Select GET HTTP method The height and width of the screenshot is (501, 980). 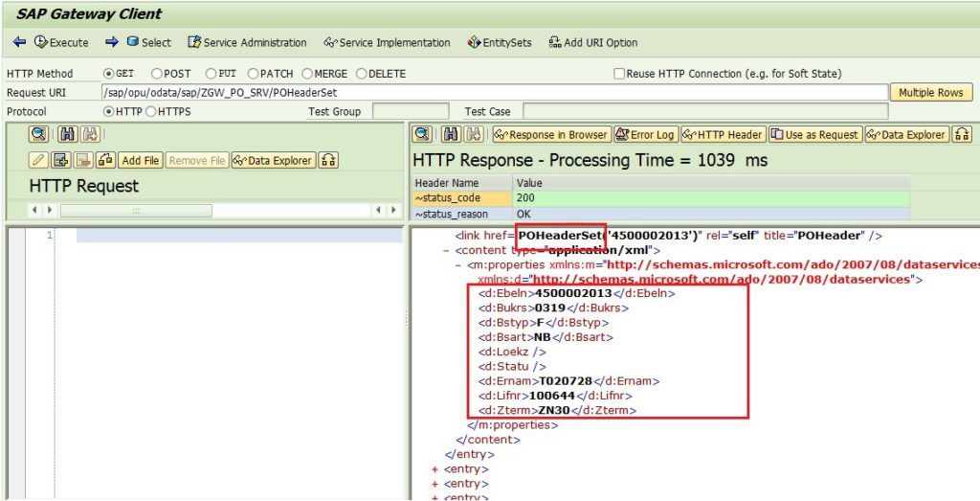pos(109,74)
